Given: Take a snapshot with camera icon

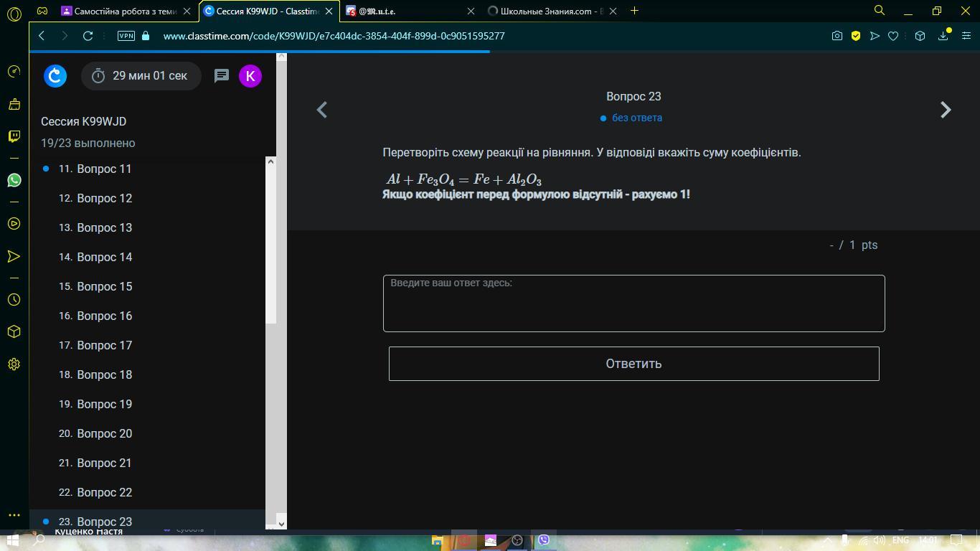Looking at the screenshot, I should pos(837,35).
